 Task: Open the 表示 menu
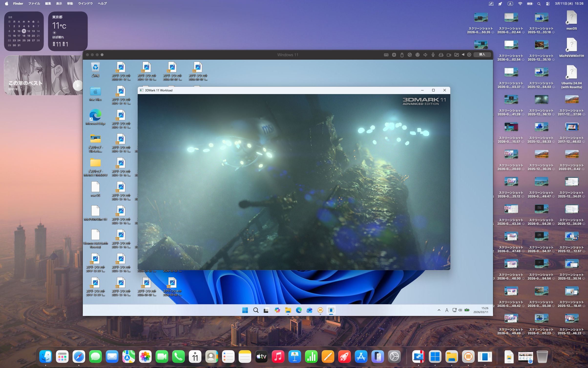[59, 3]
